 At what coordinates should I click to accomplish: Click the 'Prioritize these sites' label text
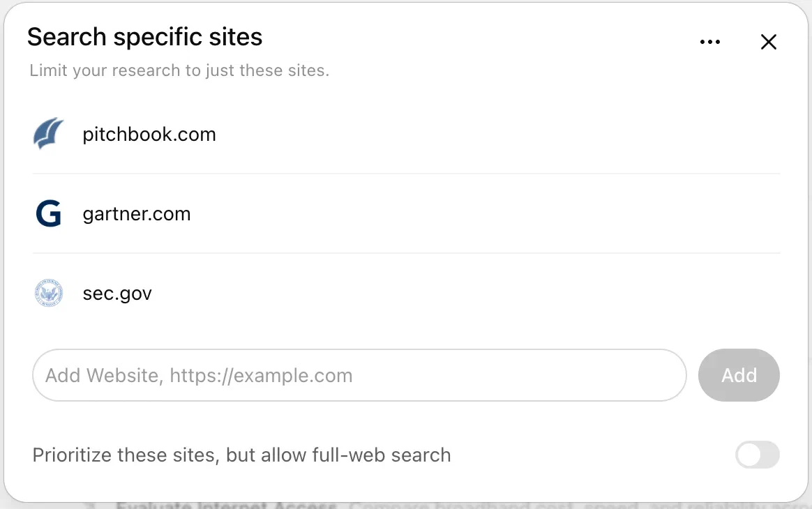tap(242, 455)
